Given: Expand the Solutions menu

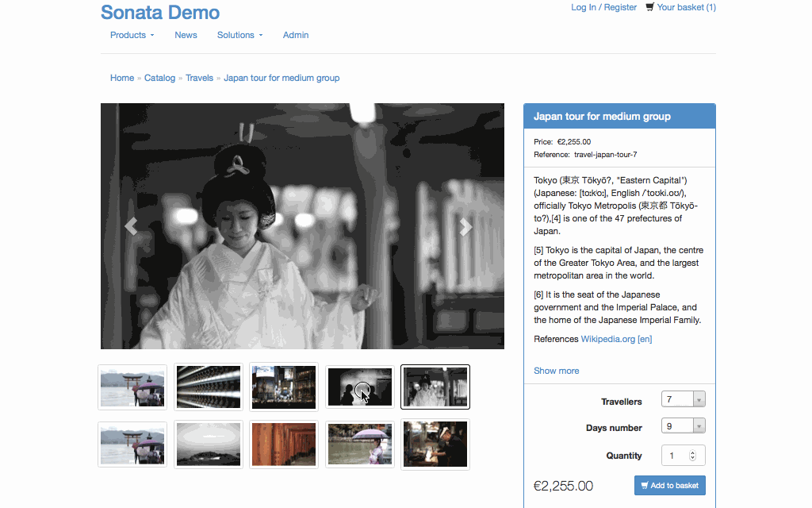Looking at the screenshot, I should click(239, 35).
